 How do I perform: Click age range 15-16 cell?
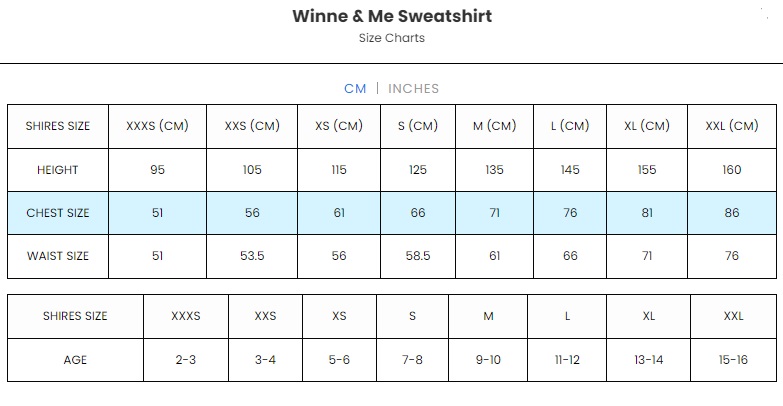click(733, 360)
